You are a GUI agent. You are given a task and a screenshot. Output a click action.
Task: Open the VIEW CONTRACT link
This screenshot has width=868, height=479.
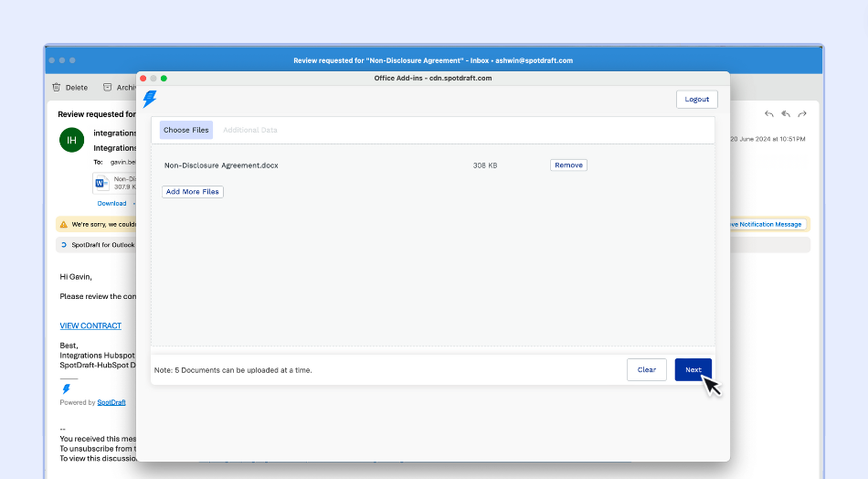(x=90, y=326)
